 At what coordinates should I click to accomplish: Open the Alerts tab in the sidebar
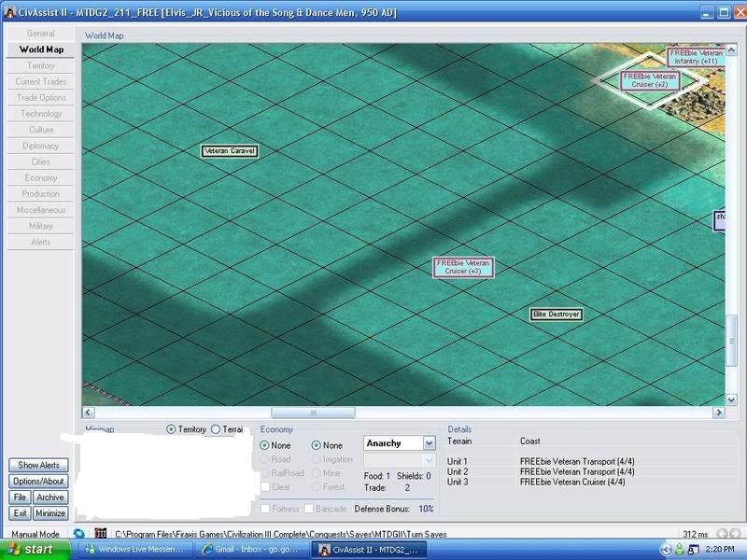(40, 242)
